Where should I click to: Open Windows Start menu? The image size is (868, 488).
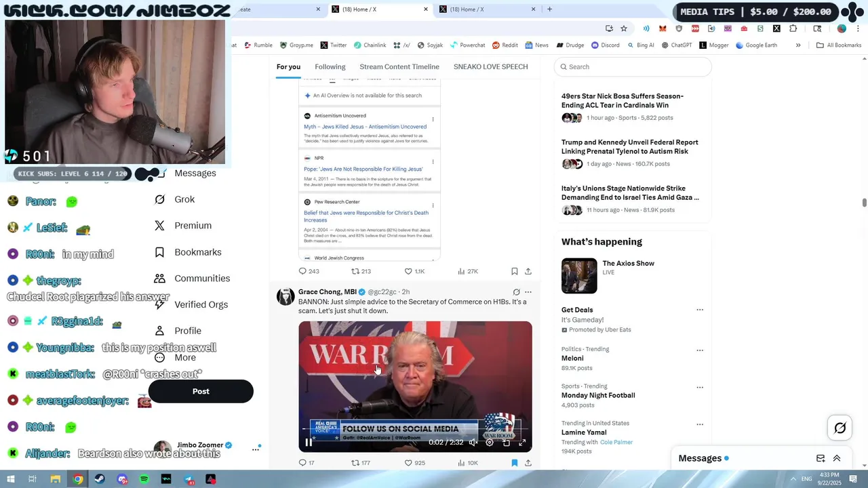click(x=10, y=479)
